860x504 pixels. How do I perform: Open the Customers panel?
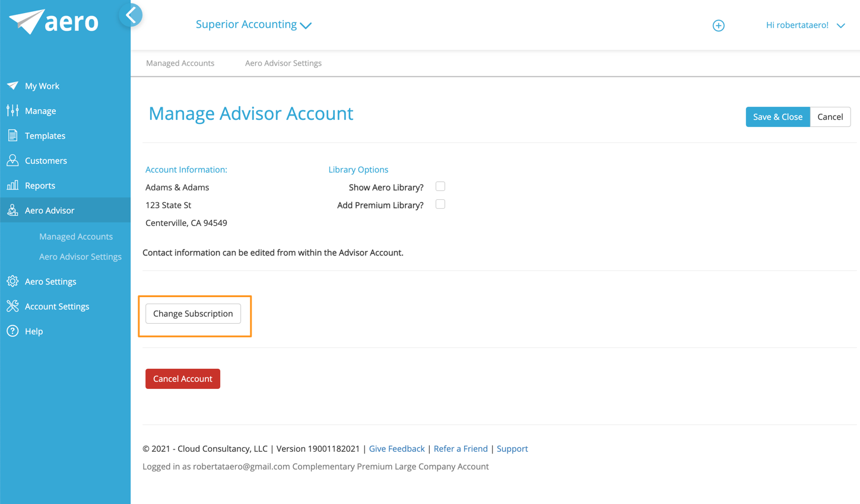12,160
